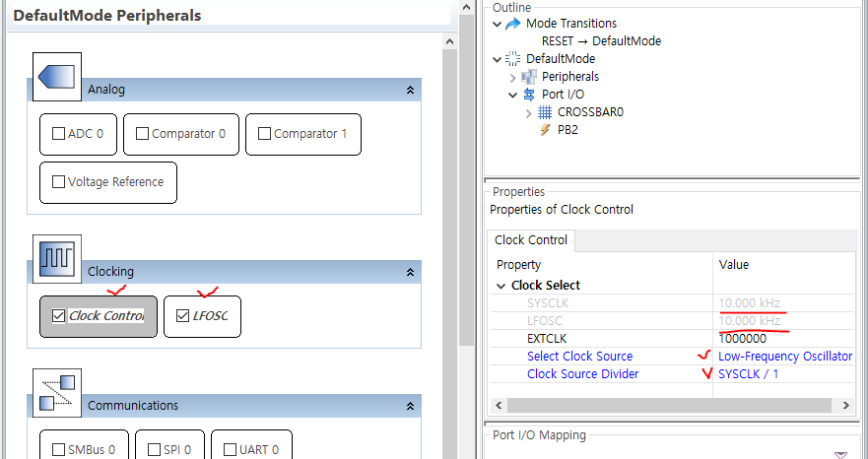Click the SYSCLK 10.000 kHz value

click(x=750, y=302)
